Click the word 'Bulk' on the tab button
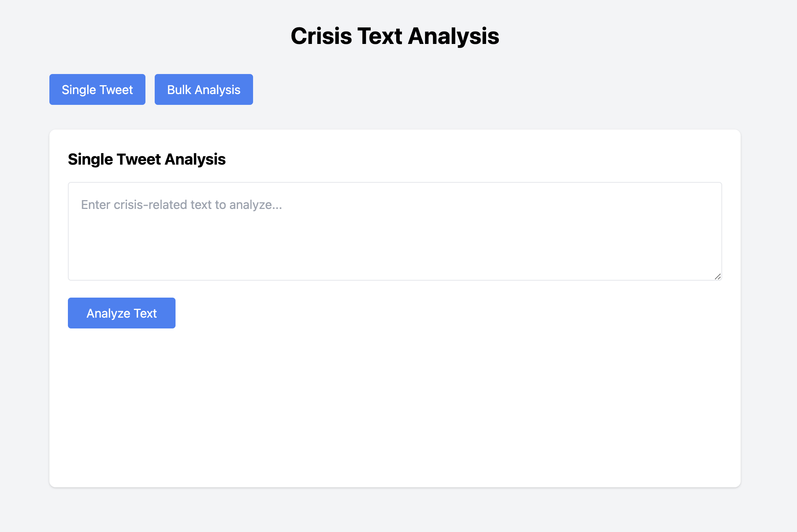 [179, 89]
